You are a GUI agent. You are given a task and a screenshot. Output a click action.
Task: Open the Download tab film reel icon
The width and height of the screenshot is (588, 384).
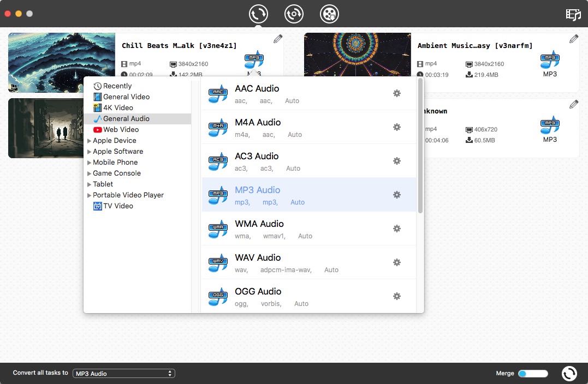point(329,14)
